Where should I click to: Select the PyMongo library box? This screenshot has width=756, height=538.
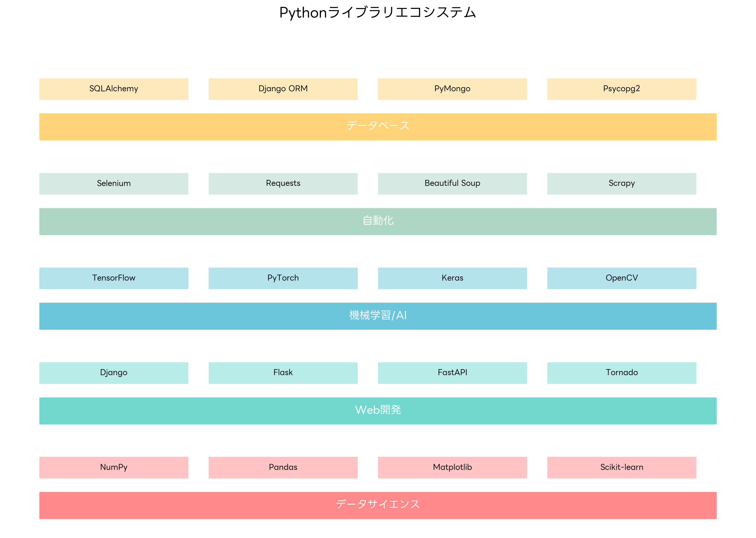(x=452, y=89)
